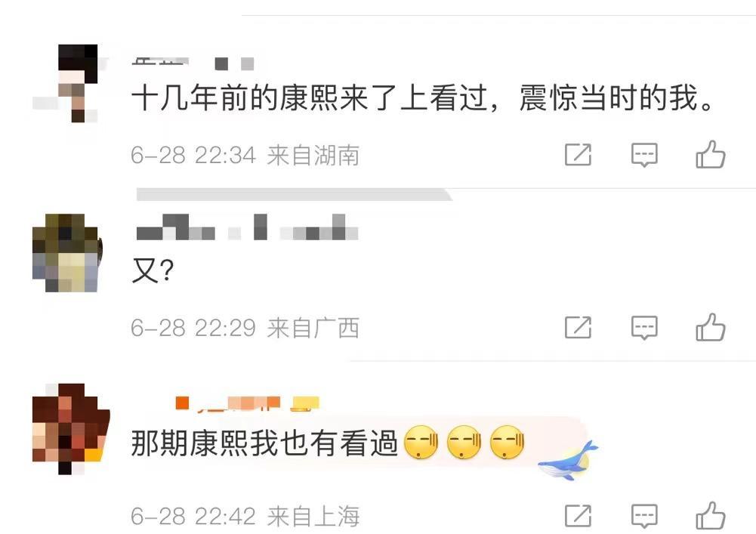This screenshot has width=756, height=534.
Task: Tap the '又?' comment text
Action: click(x=153, y=271)
